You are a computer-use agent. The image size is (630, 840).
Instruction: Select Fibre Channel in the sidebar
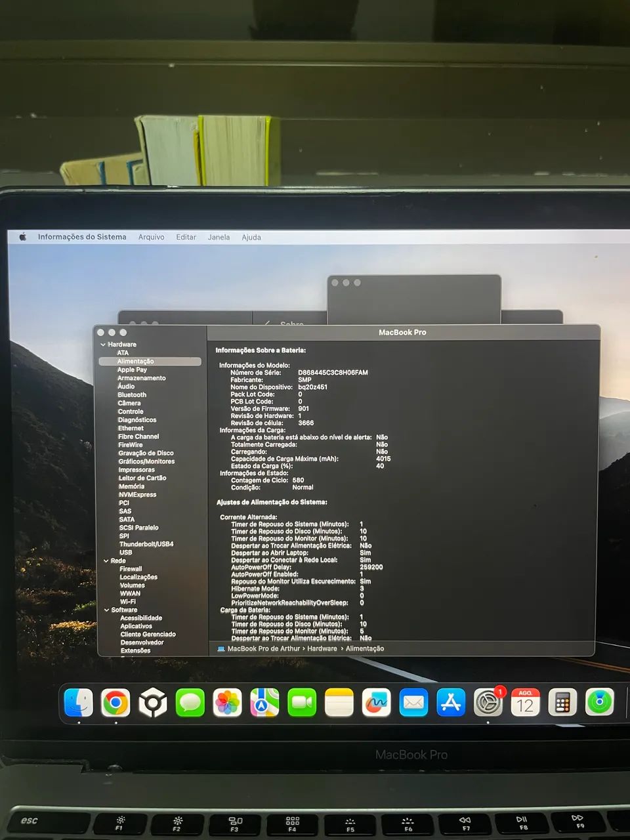tap(138, 436)
